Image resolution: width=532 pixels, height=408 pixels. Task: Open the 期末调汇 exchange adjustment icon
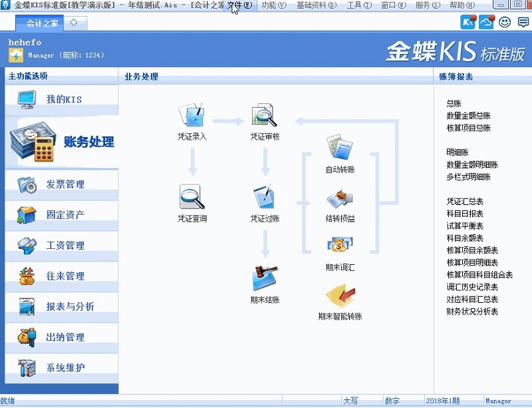point(340,246)
